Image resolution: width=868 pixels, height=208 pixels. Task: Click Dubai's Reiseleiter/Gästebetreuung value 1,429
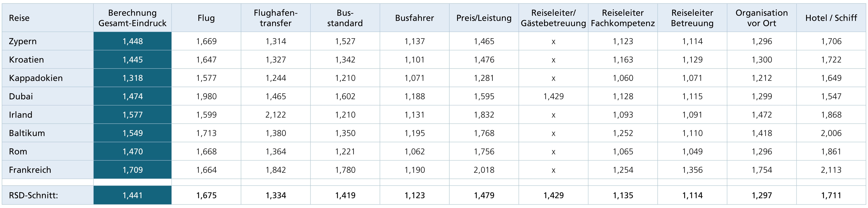tap(553, 96)
